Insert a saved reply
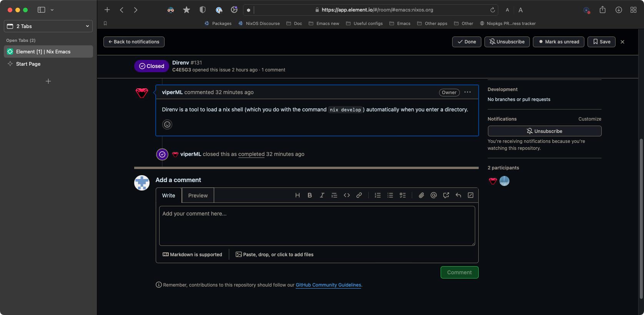This screenshot has width=644, height=315. (x=458, y=195)
